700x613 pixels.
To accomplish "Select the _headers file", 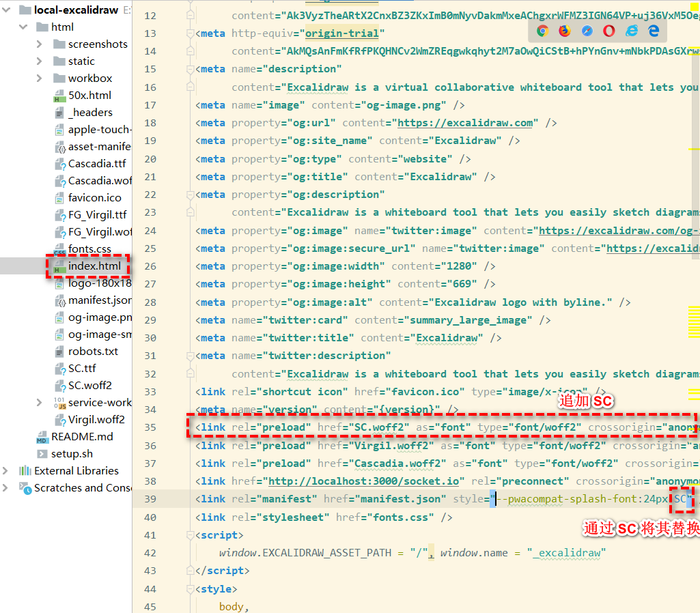I will 91,113.
